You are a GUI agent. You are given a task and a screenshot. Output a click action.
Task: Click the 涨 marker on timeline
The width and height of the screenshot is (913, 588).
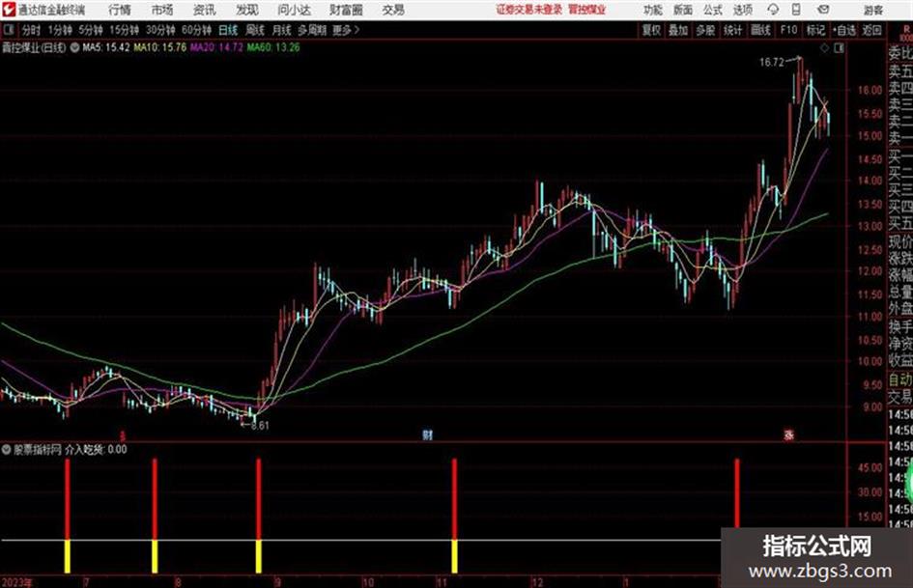click(x=789, y=434)
